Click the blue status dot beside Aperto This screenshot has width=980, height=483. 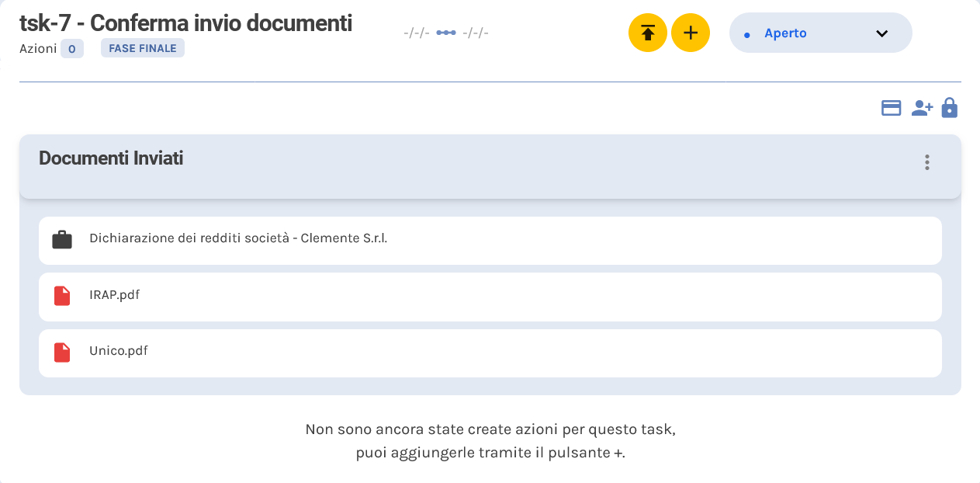[746, 33]
